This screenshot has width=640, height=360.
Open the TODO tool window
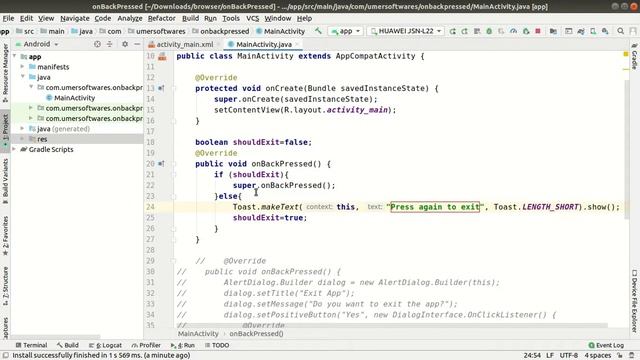click(217, 345)
